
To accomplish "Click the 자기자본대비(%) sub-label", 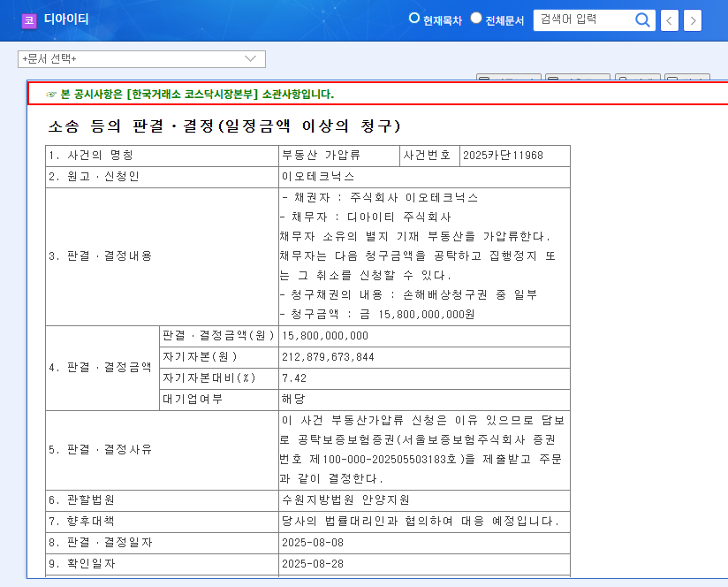I will pos(209,378).
